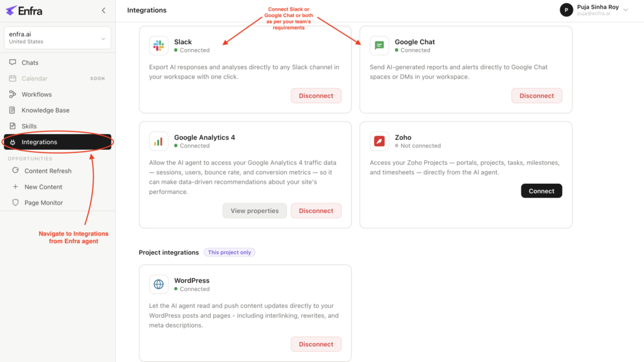The width and height of the screenshot is (644, 362).
Task: Expand the Puja Sinha Roy account menu
Action: pyautogui.click(x=594, y=10)
